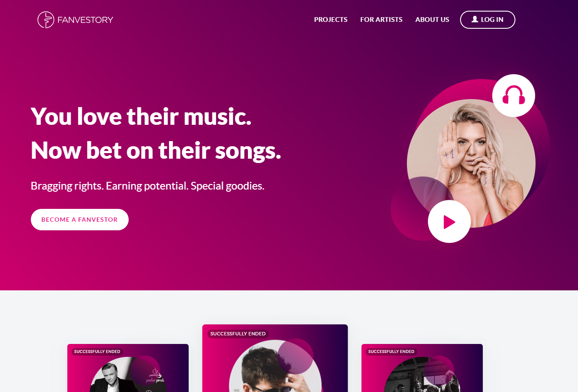
Task: Open the blonde artist circular photo
Action: pyautogui.click(x=471, y=163)
